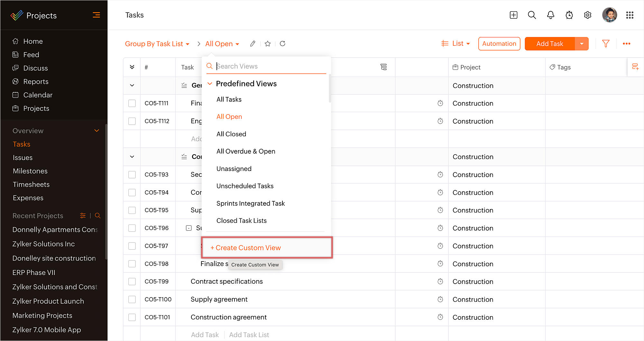Collapse the Predefined Views section
This screenshot has width=644, height=341.
(x=210, y=84)
